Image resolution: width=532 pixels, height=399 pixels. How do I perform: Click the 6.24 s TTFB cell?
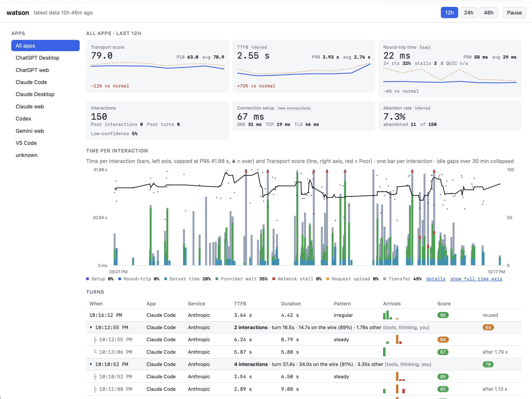243,340
